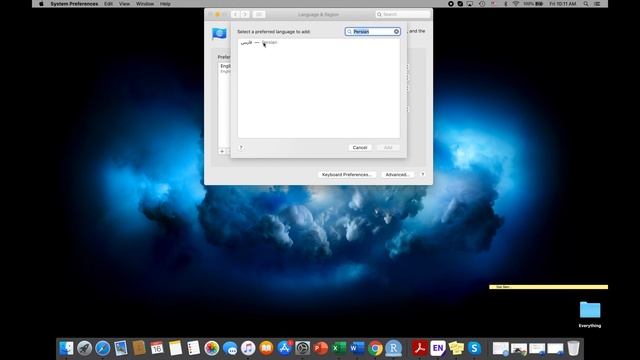This screenshot has height=360, width=640.
Task: Open the Edit menu
Action: tap(108, 4)
